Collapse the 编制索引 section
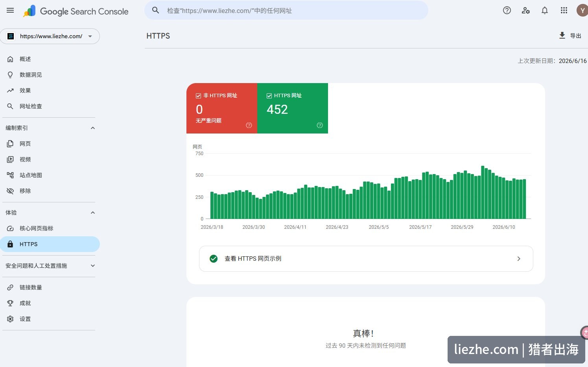The width and height of the screenshot is (588, 367). coord(93,128)
